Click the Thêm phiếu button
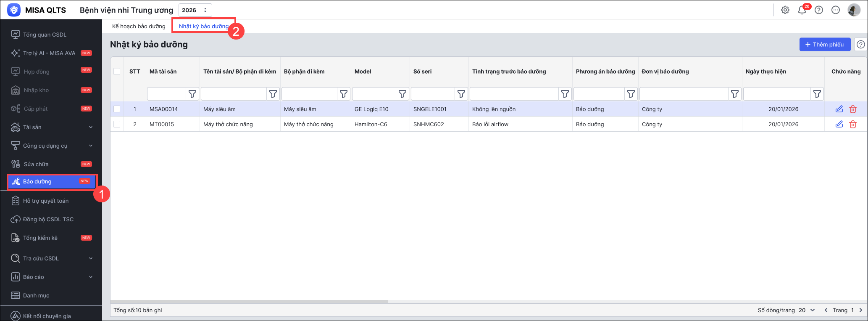The height and width of the screenshot is (321, 868). 824,45
